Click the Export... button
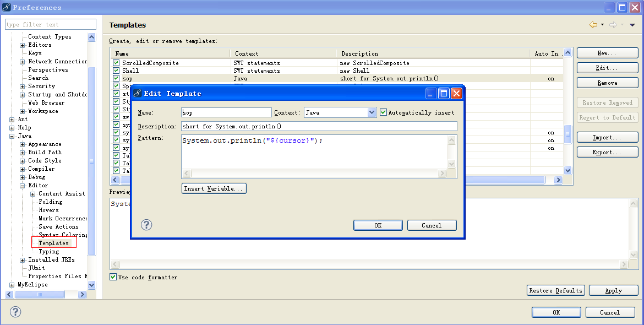The height and width of the screenshot is (325, 644). pyautogui.click(x=608, y=152)
